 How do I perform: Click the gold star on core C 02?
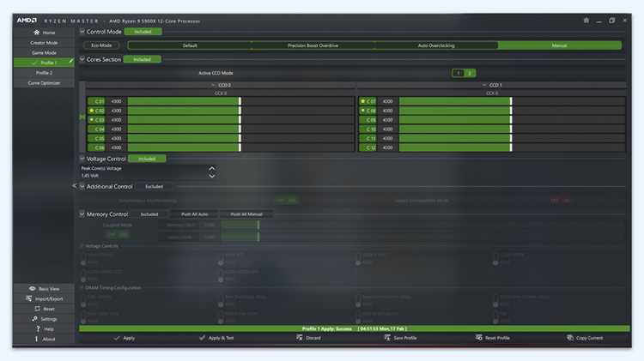point(92,111)
